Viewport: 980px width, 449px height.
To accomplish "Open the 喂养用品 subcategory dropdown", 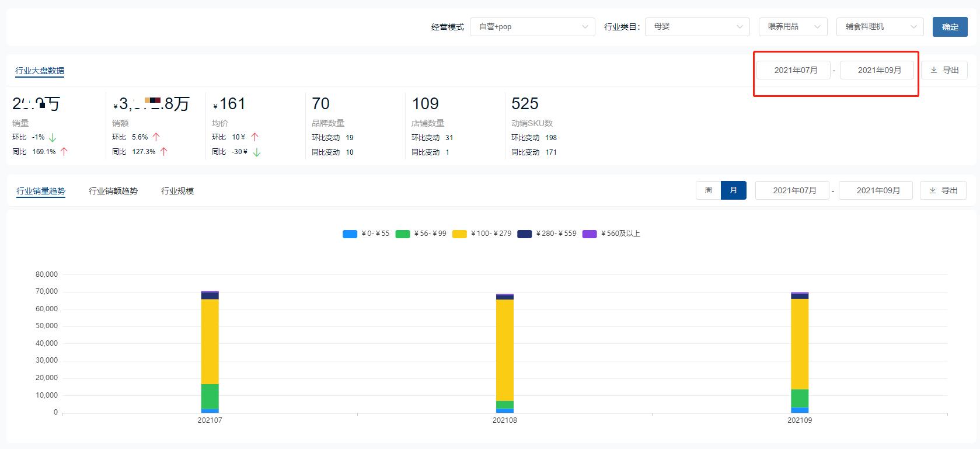I will pos(793,27).
